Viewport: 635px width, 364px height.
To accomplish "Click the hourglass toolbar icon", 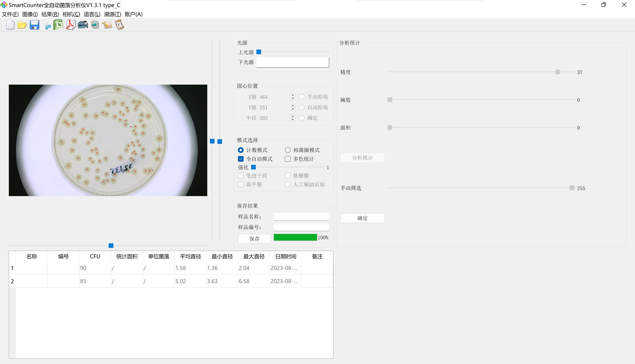I will pos(120,25).
